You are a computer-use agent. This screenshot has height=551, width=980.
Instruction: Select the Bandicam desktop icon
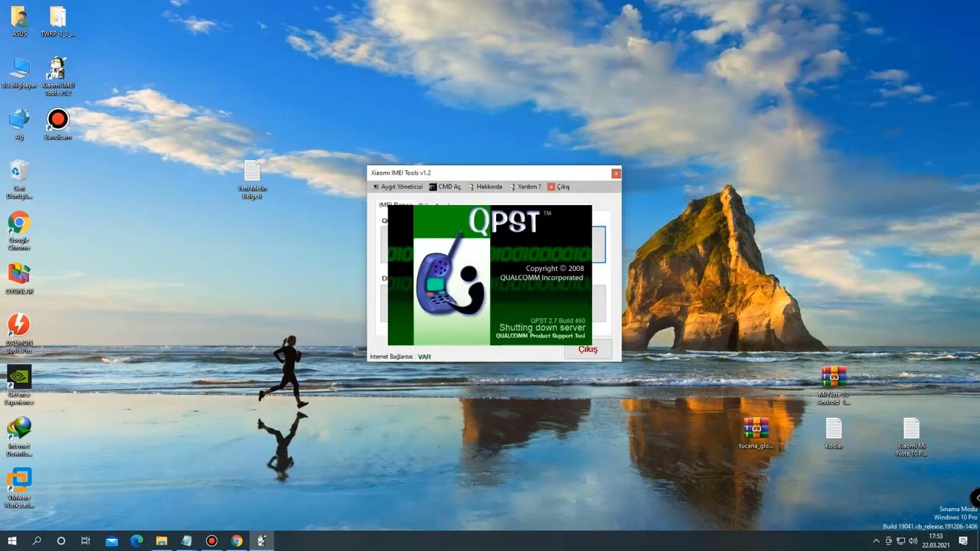point(57,124)
